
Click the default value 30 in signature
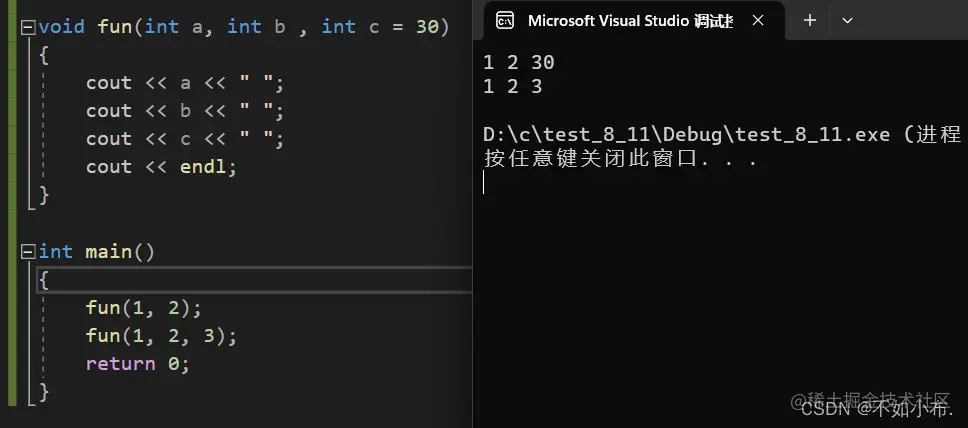point(427,27)
